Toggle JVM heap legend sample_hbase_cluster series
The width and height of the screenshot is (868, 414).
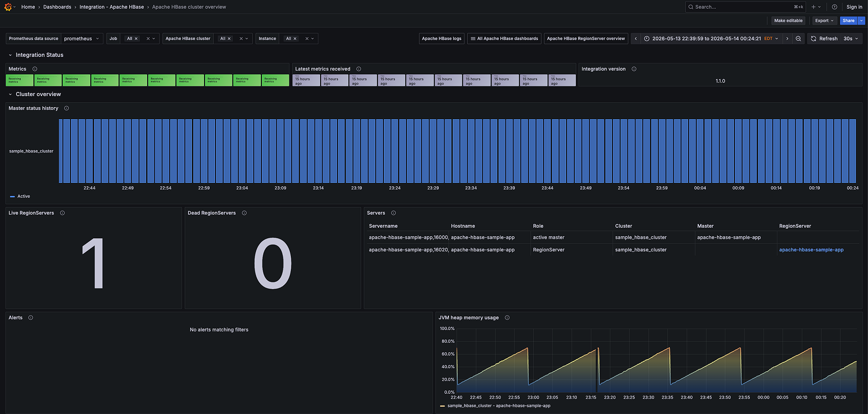coord(495,406)
